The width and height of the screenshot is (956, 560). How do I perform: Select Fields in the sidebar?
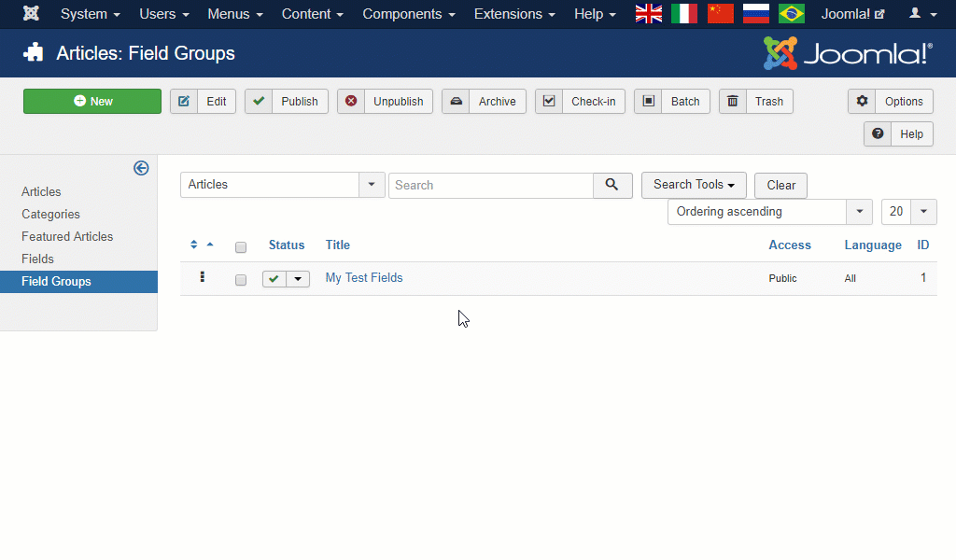(x=37, y=259)
